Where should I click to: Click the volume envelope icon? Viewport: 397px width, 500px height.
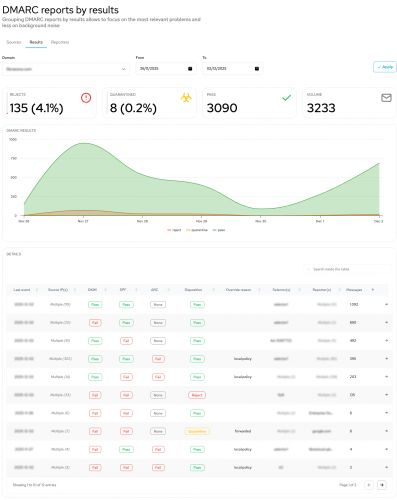tap(386, 98)
